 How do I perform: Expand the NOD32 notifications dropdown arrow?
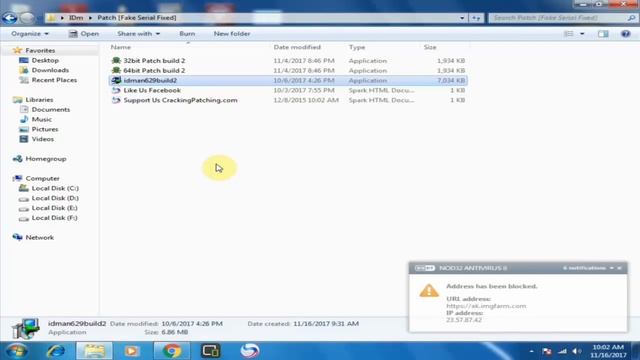click(611, 268)
